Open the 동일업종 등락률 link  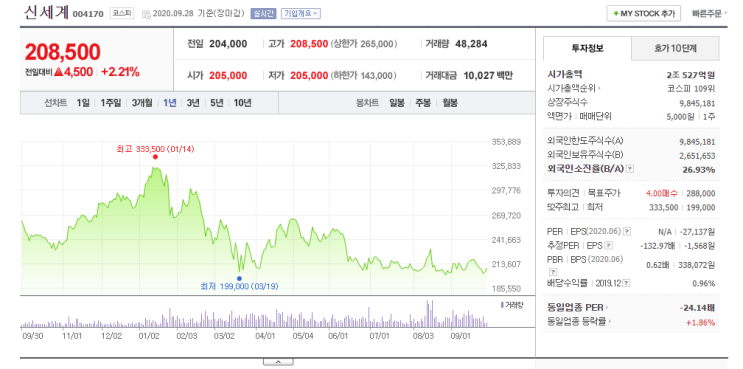point(579,322)
